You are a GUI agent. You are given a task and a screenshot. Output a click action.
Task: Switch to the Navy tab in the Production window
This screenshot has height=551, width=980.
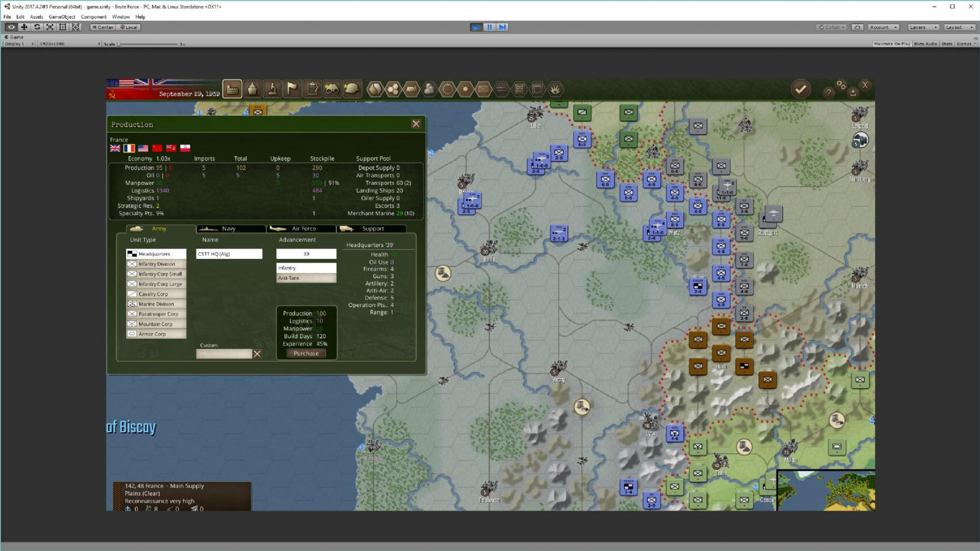[x=230, y=228]
